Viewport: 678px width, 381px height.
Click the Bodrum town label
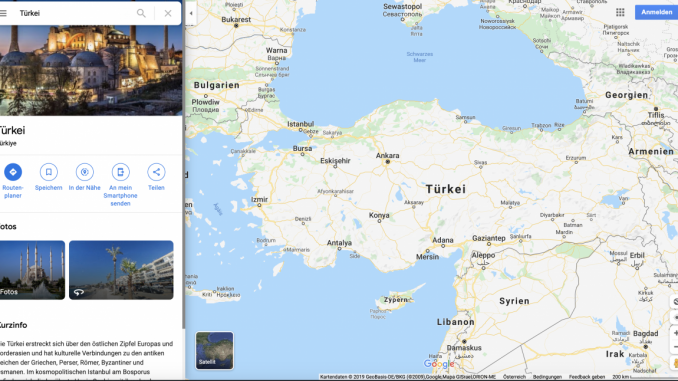266,240
